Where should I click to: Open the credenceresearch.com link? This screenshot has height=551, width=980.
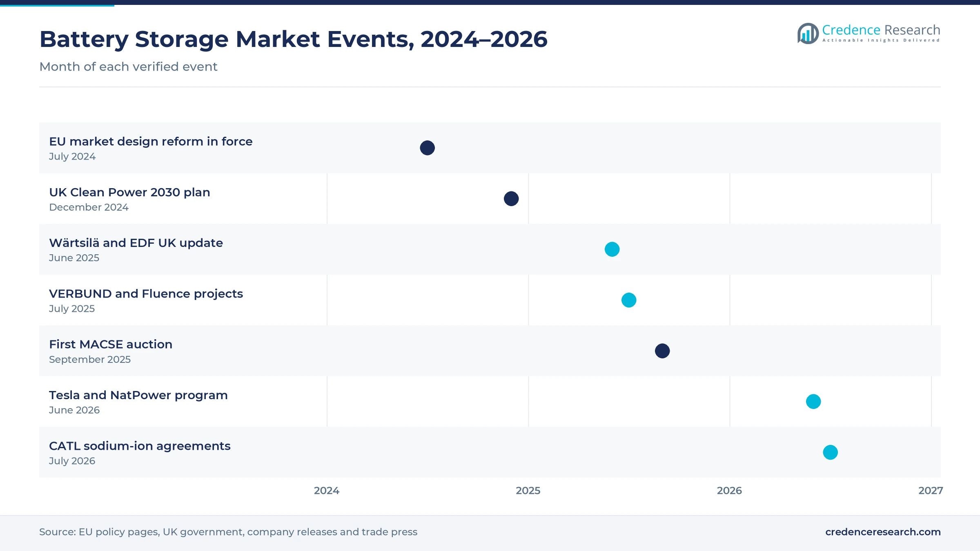[883, 532]
